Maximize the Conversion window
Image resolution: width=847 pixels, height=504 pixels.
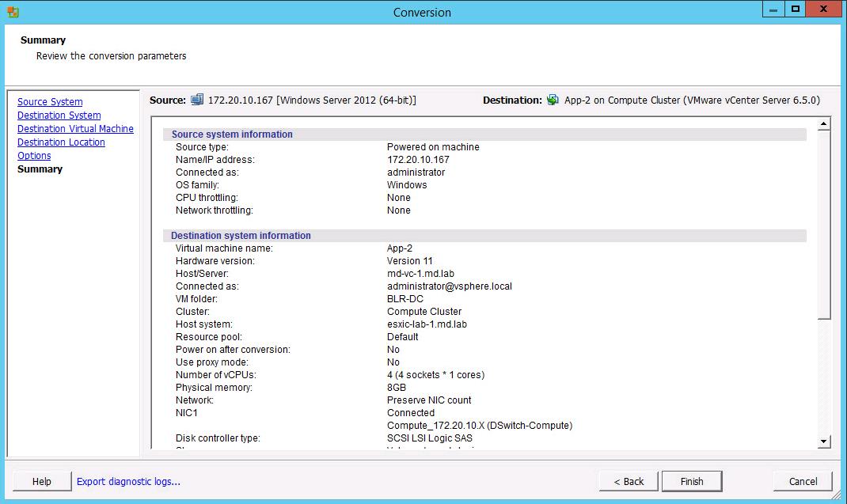click(x=795, y=9)
